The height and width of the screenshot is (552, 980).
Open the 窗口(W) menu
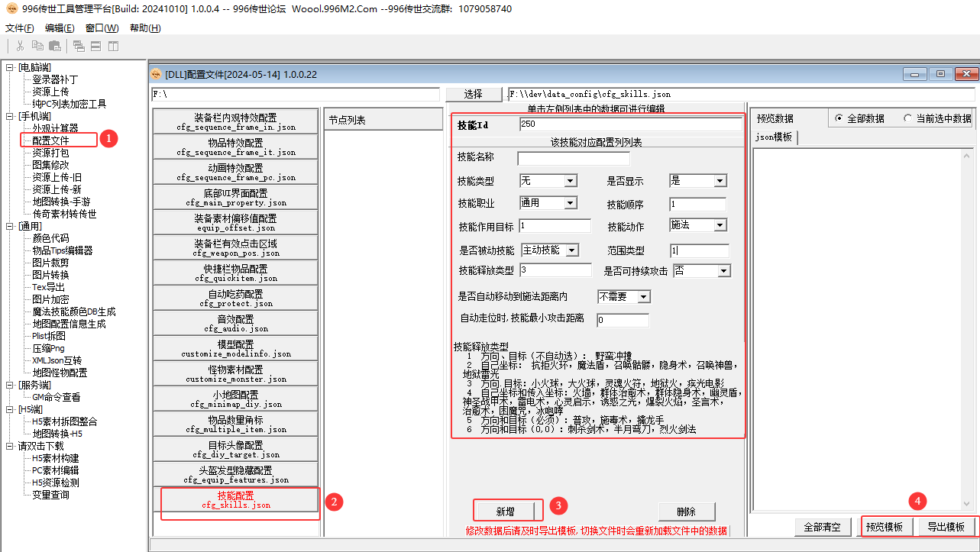(x=102, y=27)
